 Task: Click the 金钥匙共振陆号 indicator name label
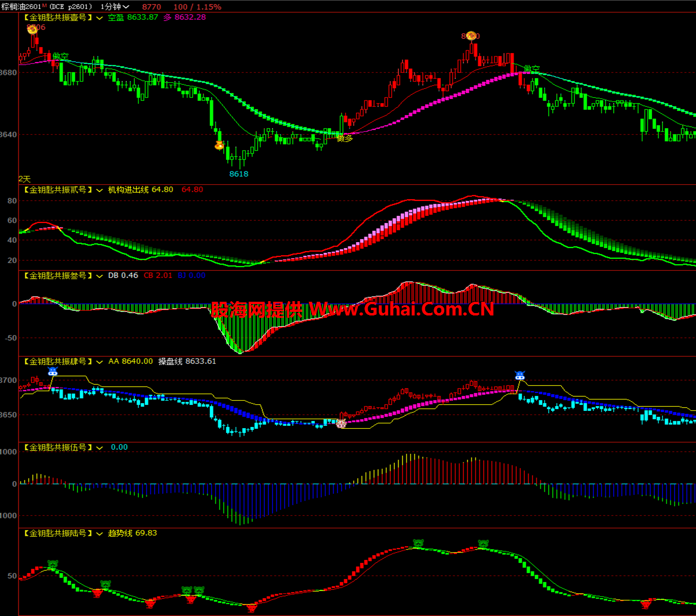coord(58,533)
